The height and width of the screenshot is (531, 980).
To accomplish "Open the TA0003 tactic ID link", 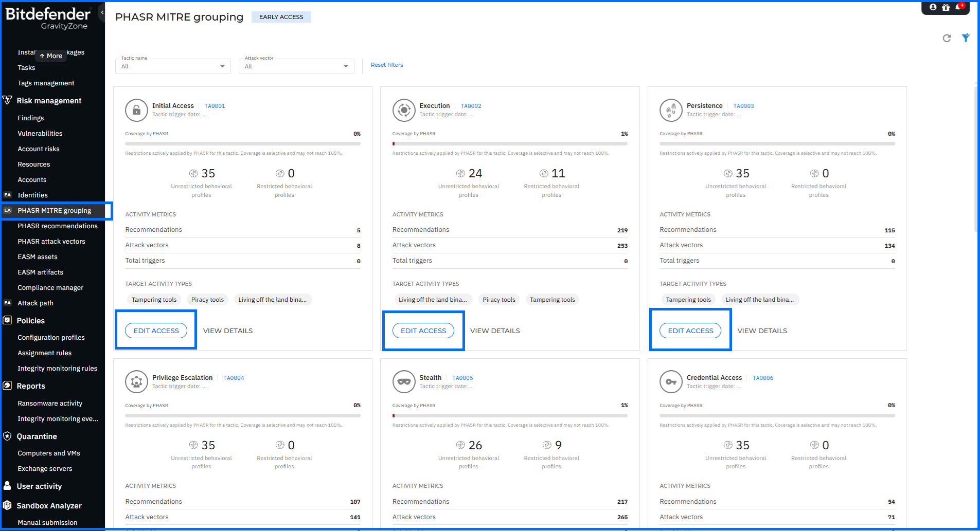I will pyautogui.click(x=744, y=106).
